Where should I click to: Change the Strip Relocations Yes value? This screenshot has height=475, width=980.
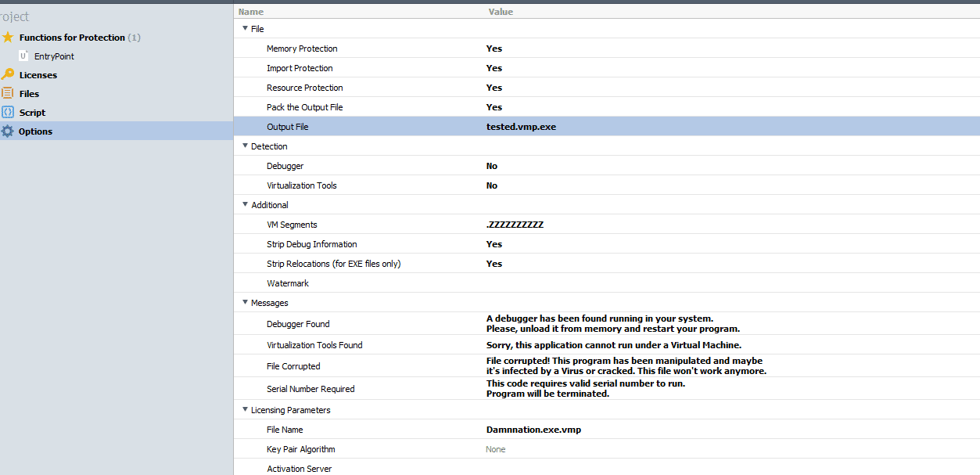click(x=494, y=264)
